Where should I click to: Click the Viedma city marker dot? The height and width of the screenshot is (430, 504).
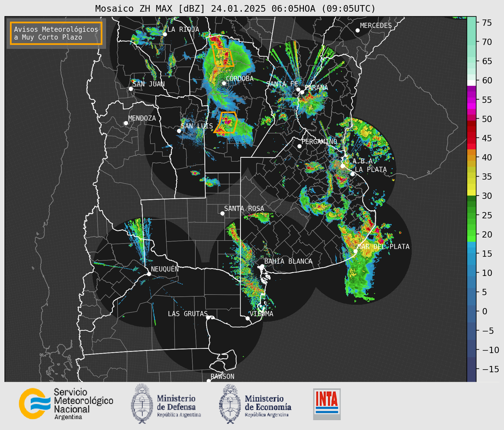click(248, 318)
